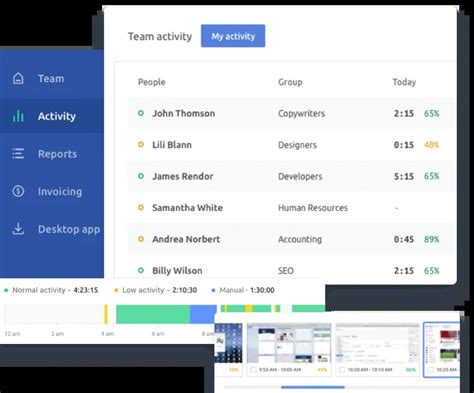
Task: Open John Thomson's row
Action: pos(292,113)
